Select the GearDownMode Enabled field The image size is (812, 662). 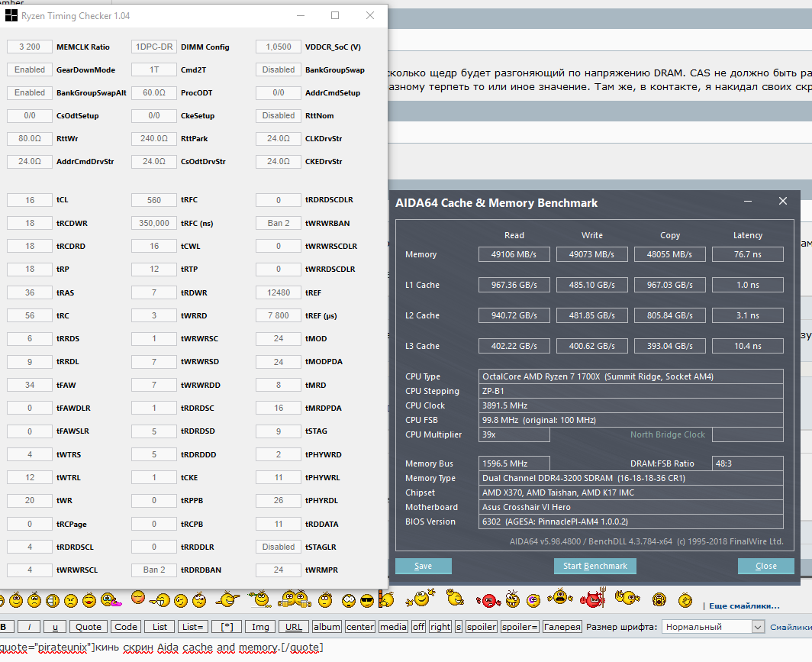[x=30, y=69]
